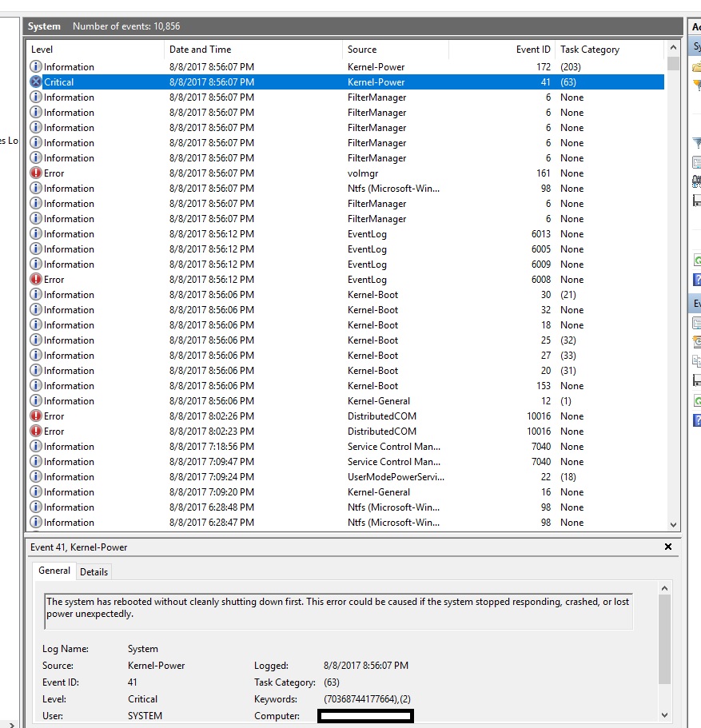The height and width of the screenshot is (728, 701).
Task: Click the Error icon for EventLog event 6008
Action: point(35,280)
